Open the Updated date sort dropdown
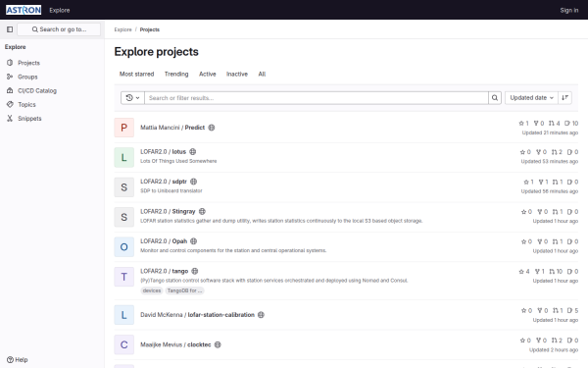Viewport: 588px width, 368px height. [531, 98]
